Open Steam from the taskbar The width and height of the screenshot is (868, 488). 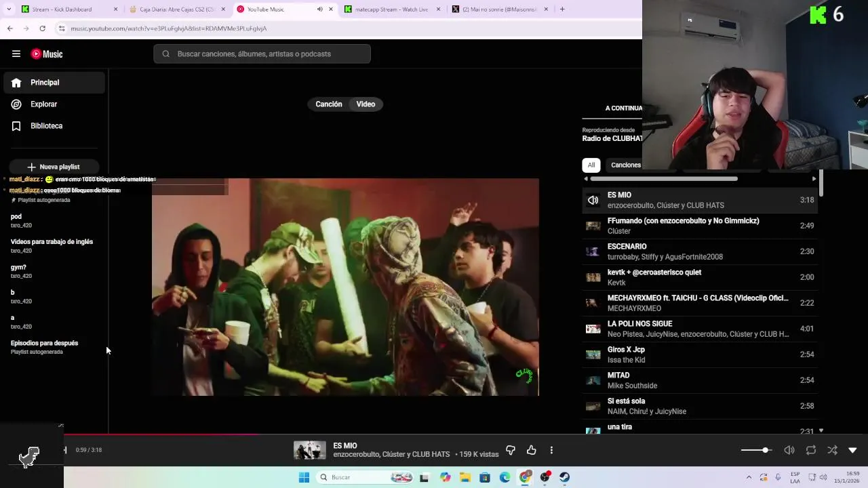point(564,477)
